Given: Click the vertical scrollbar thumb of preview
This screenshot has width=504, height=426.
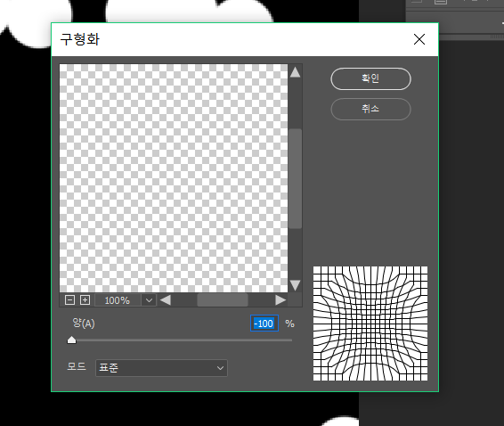Looking at the screenshot, I should [x=295, y=179].
